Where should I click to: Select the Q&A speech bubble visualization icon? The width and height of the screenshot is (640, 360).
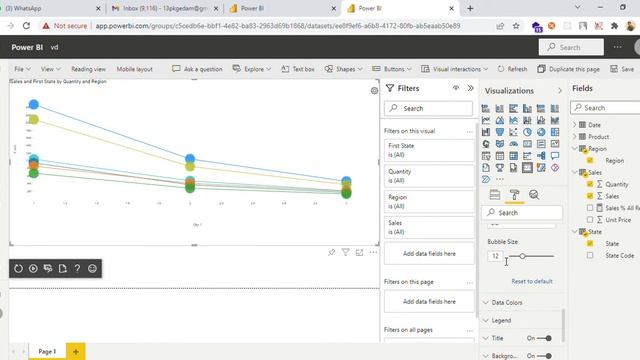pos(555,156)
